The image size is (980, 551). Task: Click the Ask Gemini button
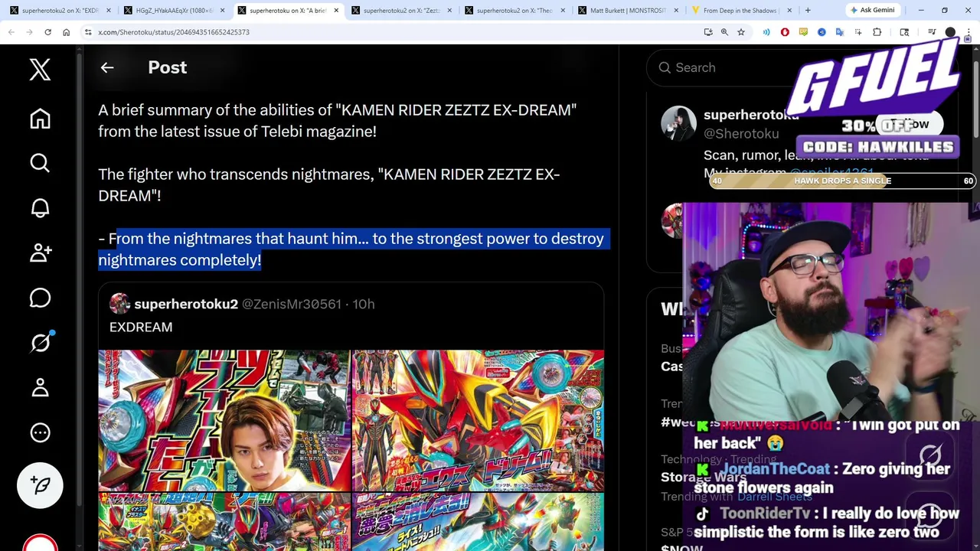[x=872, y=10]
